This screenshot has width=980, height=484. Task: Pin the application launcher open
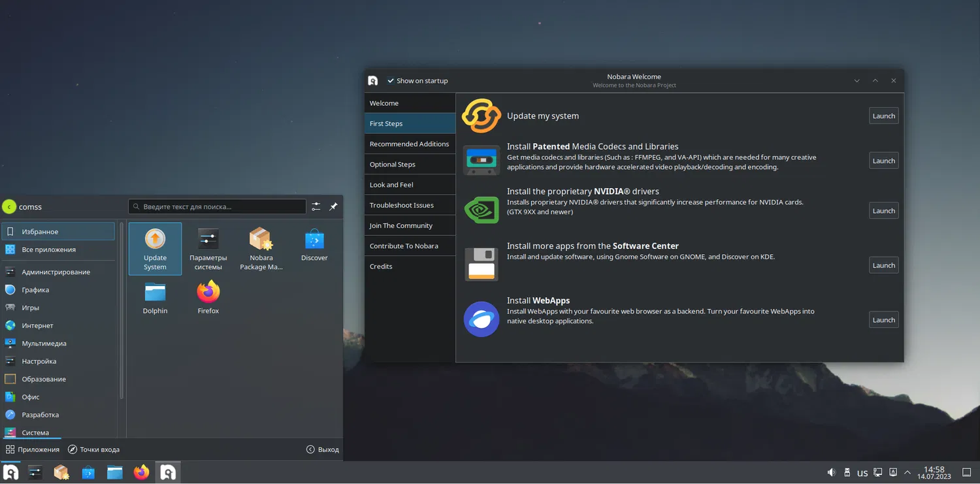[x=333, y=206]
